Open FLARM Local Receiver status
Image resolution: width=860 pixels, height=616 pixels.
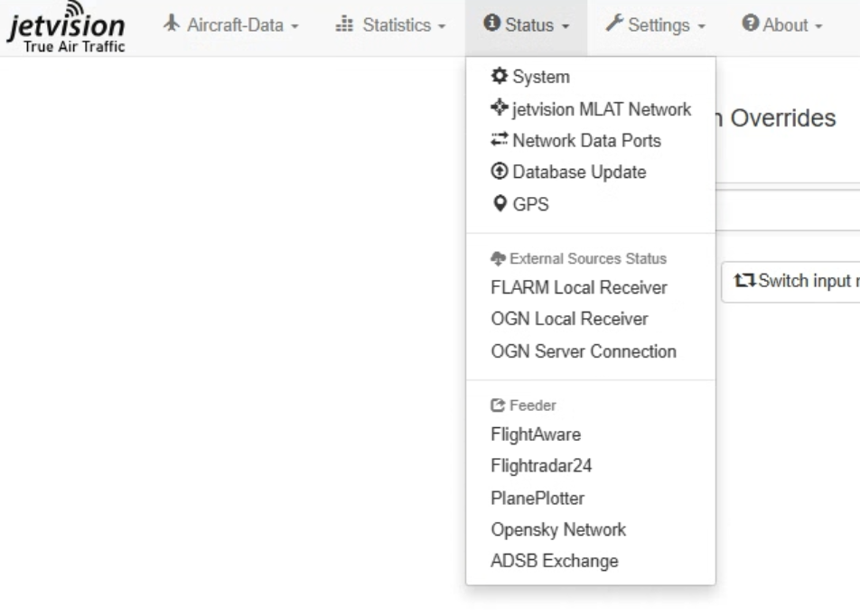point(578,288)
